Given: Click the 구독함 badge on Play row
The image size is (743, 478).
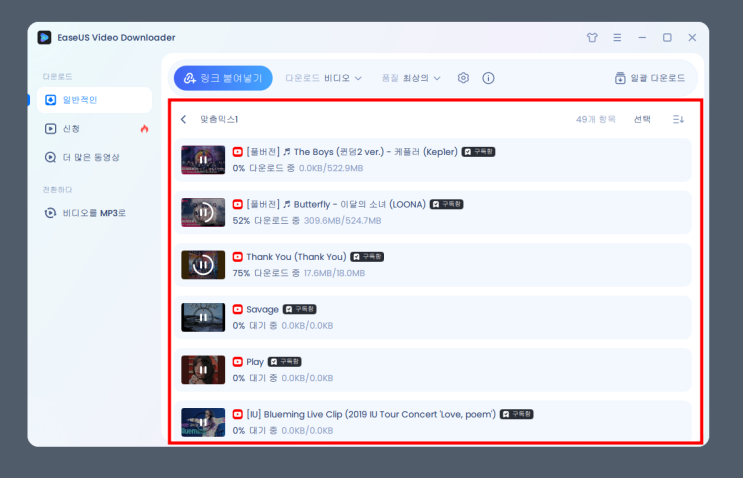Looking at the screenshot, I should [285, 362].
